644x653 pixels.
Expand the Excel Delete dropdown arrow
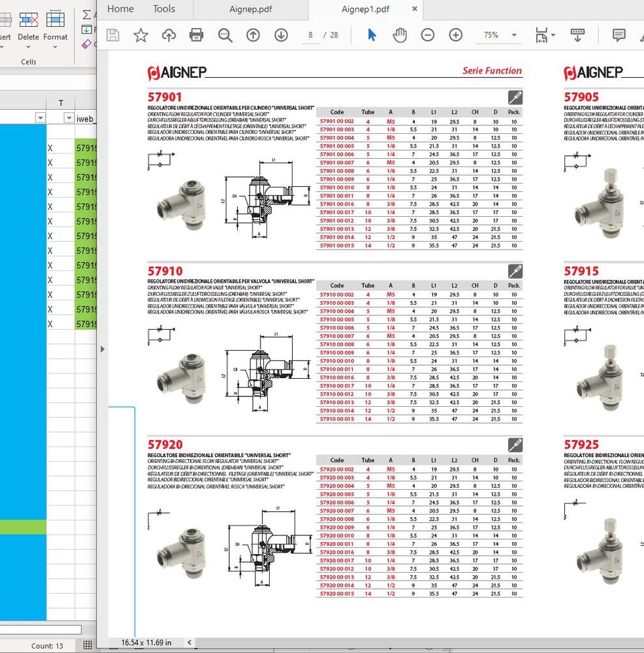click(28, 47)
